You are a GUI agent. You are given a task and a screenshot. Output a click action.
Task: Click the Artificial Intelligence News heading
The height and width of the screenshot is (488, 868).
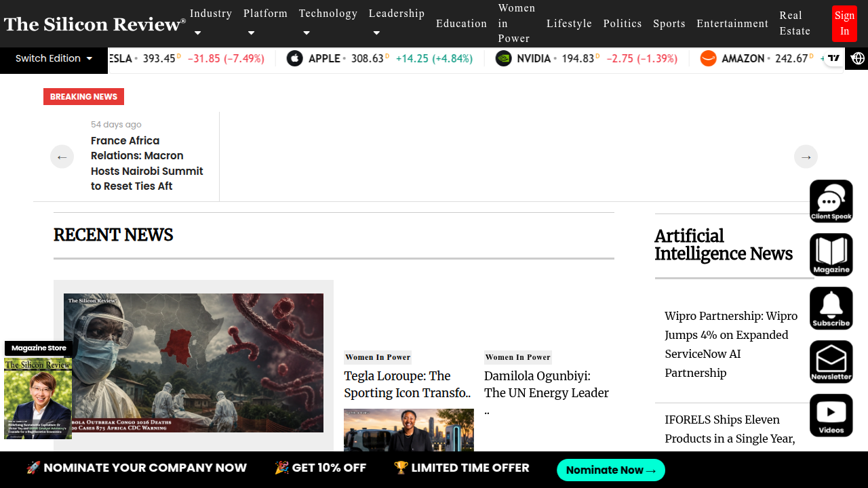[x=724, y=245]
